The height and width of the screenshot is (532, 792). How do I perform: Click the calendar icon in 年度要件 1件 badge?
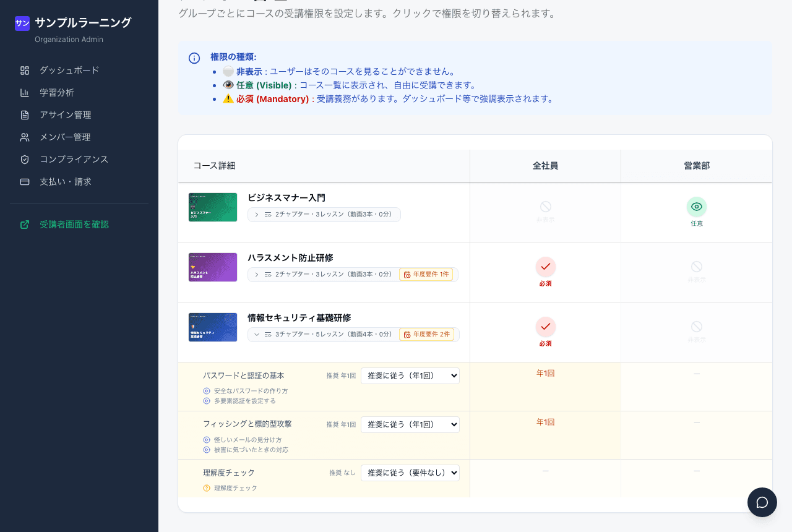point(407,274)
